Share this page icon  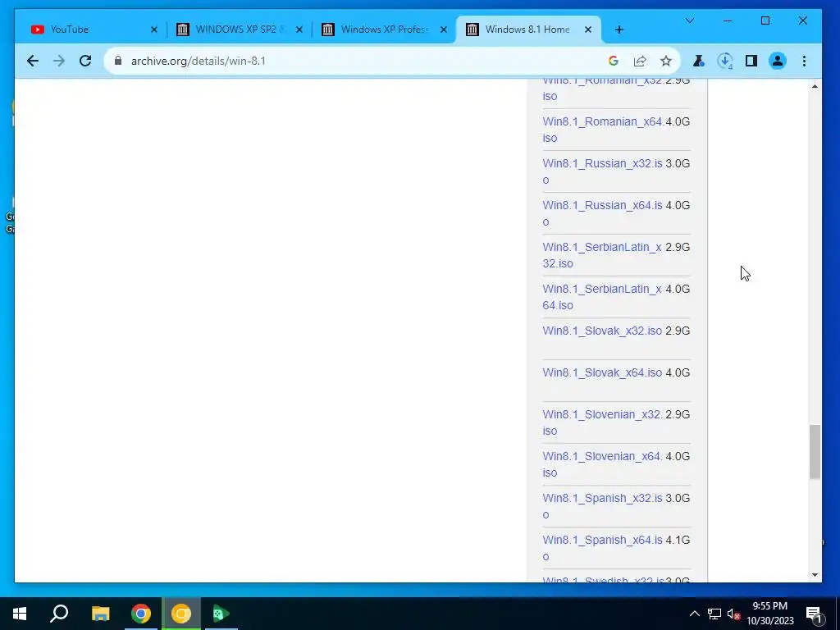tap(640, 61)
